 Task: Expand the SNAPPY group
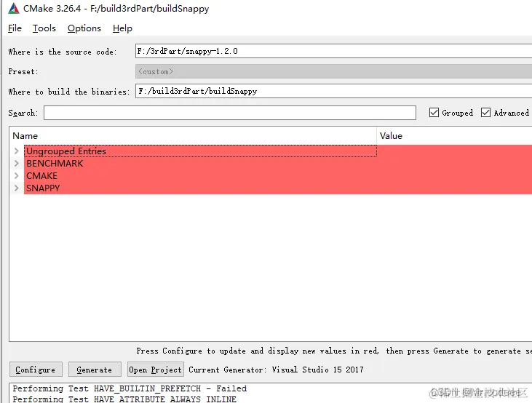[16, 188]
